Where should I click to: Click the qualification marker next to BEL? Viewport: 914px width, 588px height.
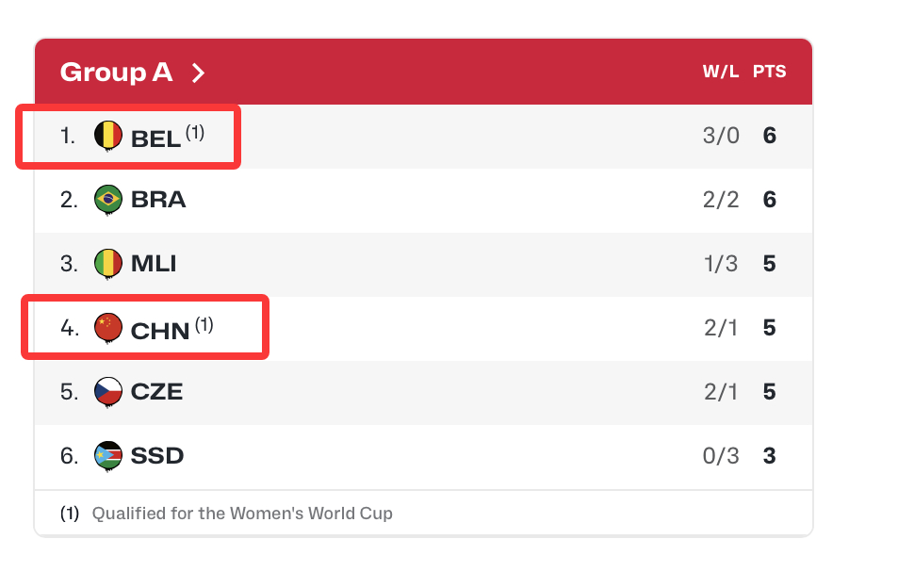[196, 130]
